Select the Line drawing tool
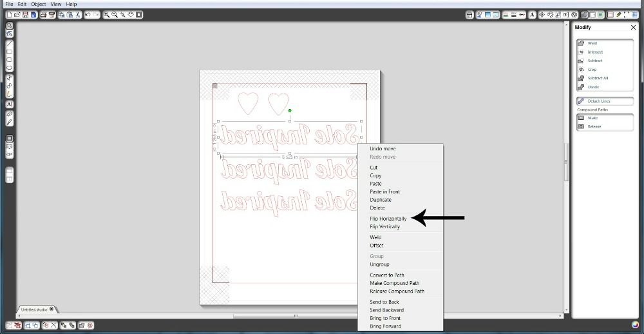 [10, 43]
